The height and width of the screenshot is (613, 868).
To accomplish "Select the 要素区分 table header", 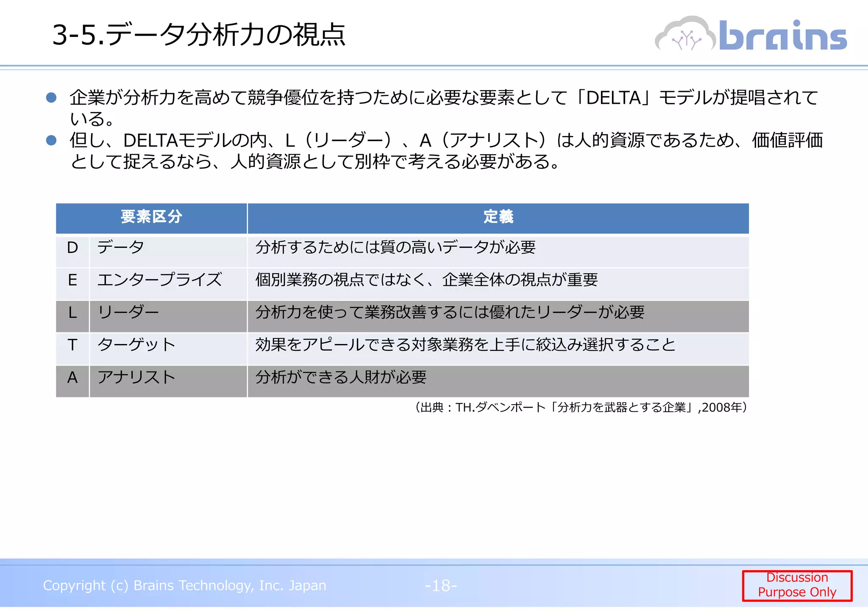I will point(151,218).
